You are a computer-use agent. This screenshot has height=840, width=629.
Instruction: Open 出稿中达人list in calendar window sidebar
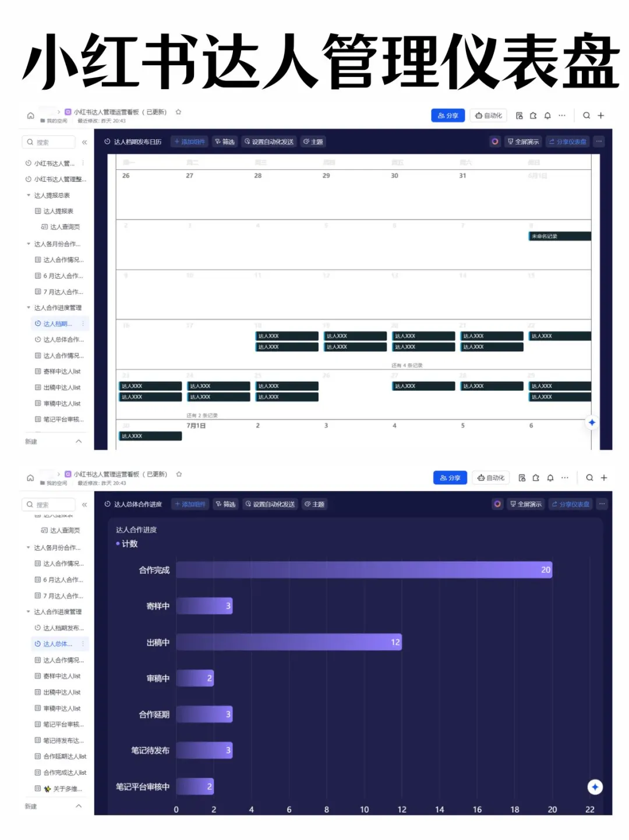point(58,388)
